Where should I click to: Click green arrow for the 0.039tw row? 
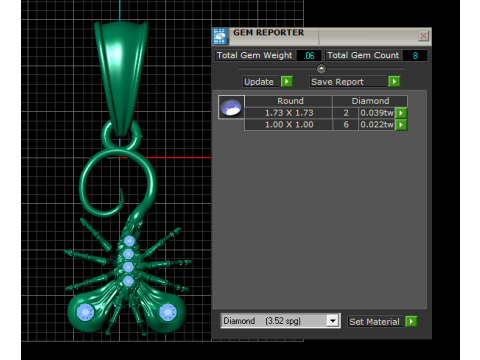pyautogui.click(x=401, y=113)
